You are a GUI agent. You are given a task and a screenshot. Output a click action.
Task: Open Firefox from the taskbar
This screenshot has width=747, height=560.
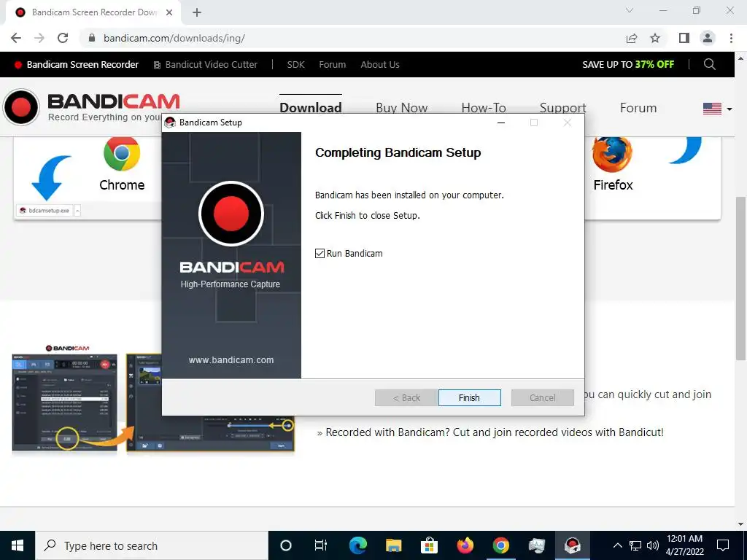(465, 545)
